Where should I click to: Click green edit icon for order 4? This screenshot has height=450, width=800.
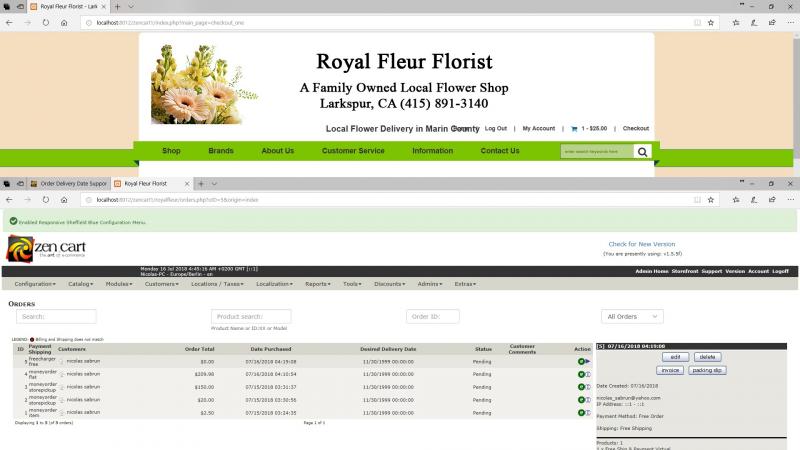pyautogui.click(x=581, y=374)
